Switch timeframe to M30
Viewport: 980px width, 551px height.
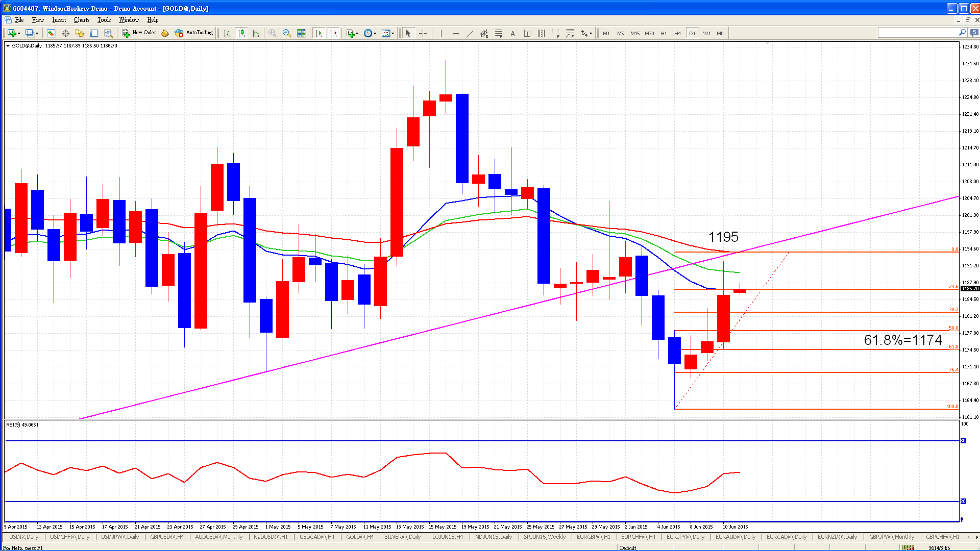(x=649, y=33)
